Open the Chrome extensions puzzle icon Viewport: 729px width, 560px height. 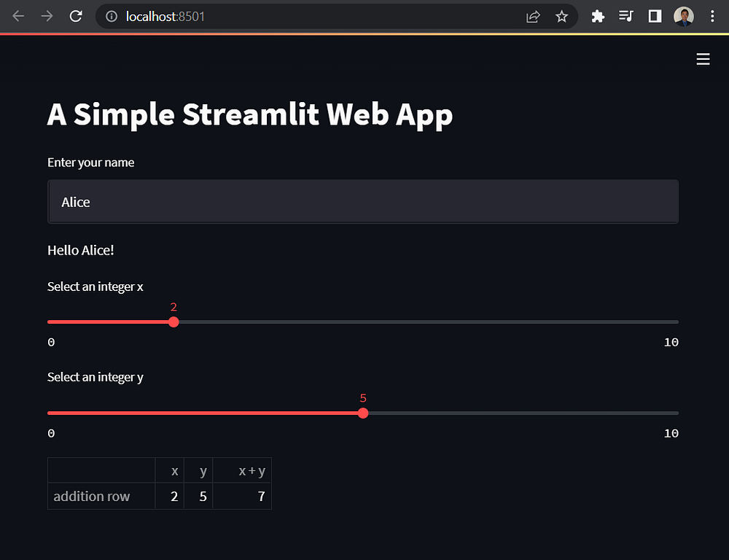pos(598,16)
